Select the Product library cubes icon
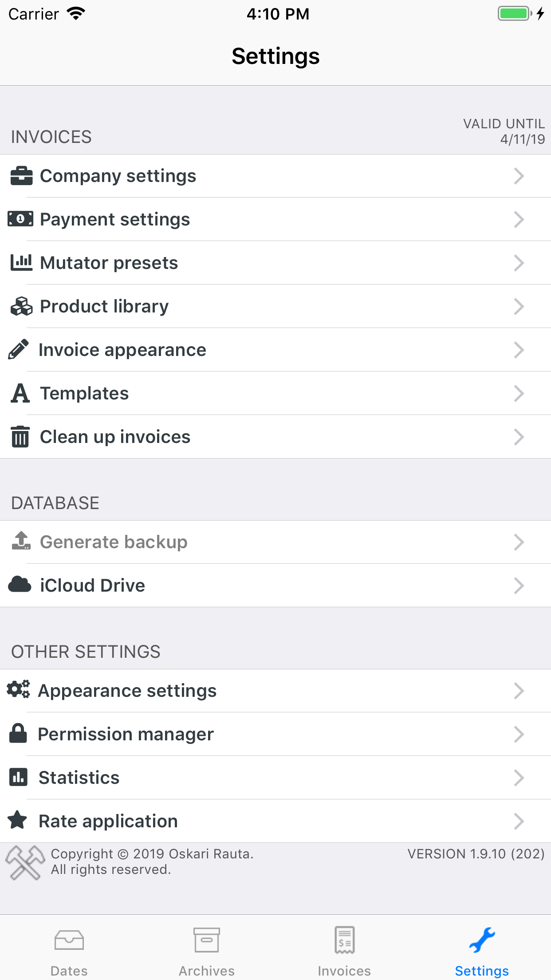 [x=21, y=306]
